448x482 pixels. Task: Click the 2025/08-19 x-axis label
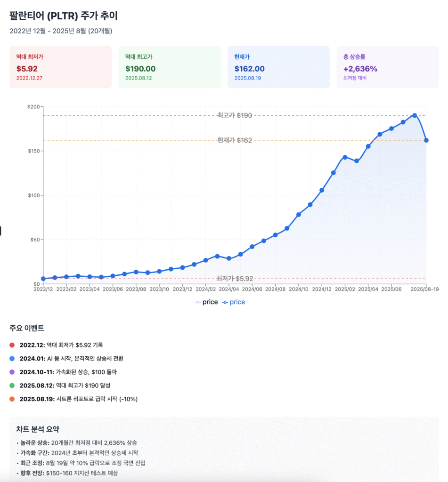tap(424, 289)
